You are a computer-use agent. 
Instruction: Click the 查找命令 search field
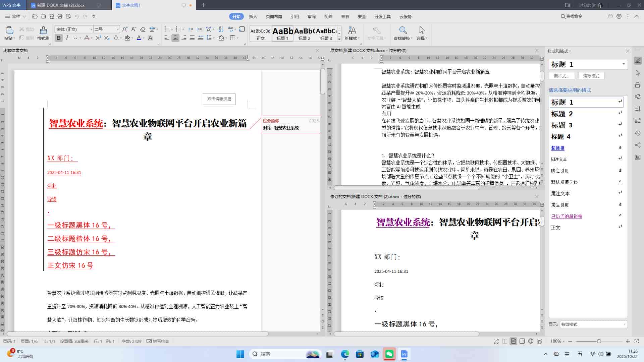tap(572, 16)
